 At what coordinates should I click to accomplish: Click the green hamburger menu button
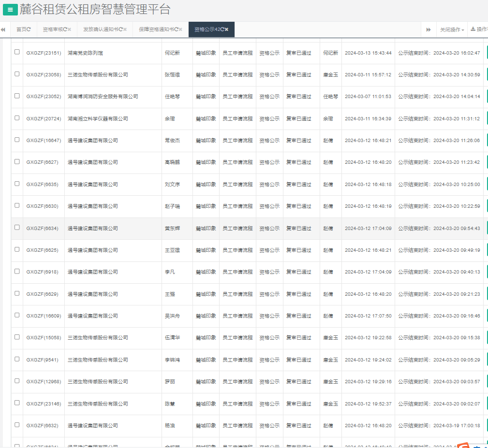(10, 9)
